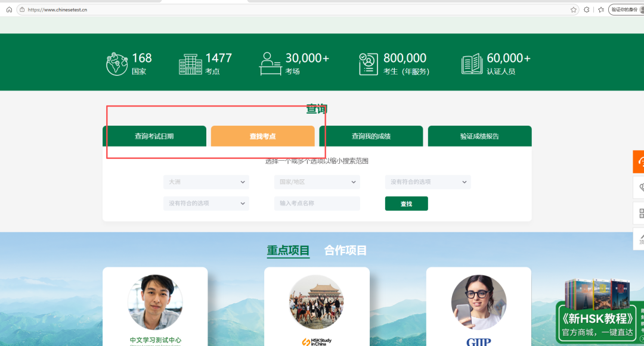This screenshot has height=346, width=644.
Task: Click the site lock icon in address bar
Action: [22, 10]
